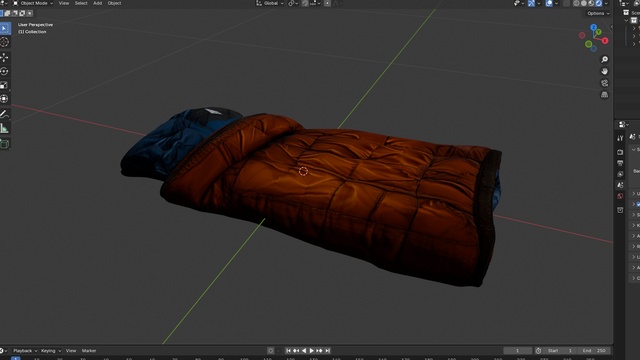This screenshot has width=640, height=360.
Task: Select the Cursor tool in the left toolbar
Action: tap(4, 42)
